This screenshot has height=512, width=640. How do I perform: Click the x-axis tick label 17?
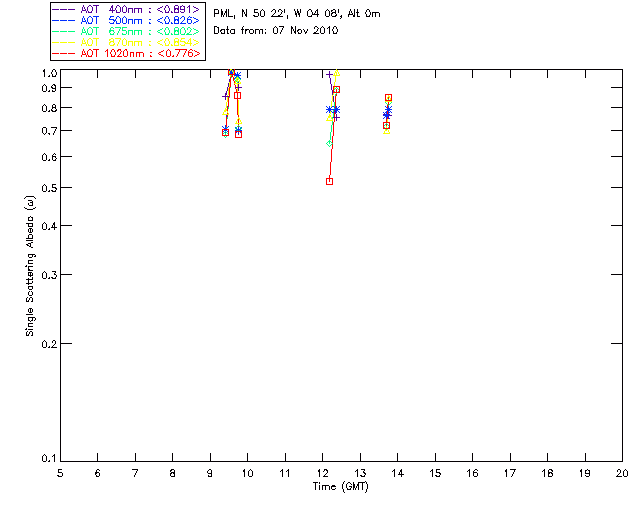[x=510, y=473]
